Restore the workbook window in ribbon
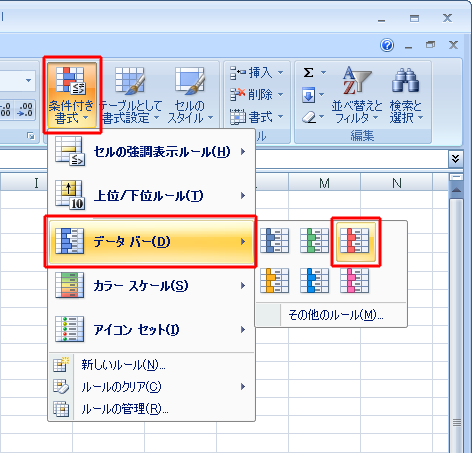 point(430,44)
